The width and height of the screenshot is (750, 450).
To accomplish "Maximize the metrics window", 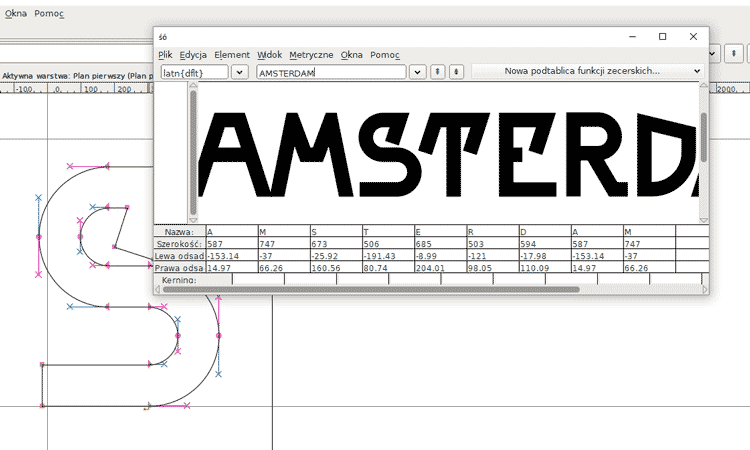I will [x=662, y=36].
